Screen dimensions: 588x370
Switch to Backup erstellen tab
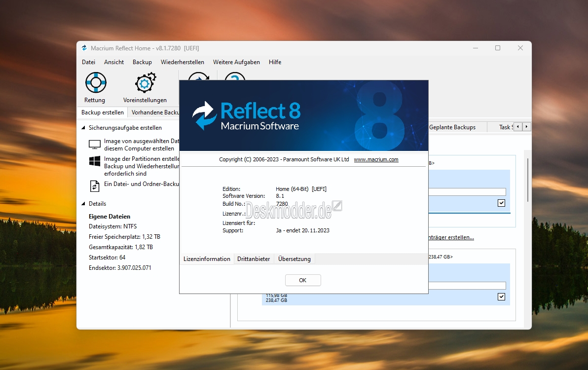point(103,112)
